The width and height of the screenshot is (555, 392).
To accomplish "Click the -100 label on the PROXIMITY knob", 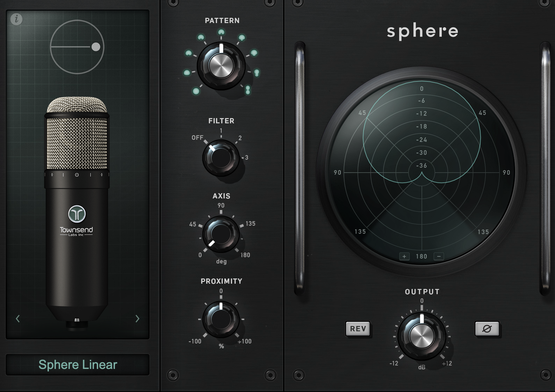I will point(195,341).
